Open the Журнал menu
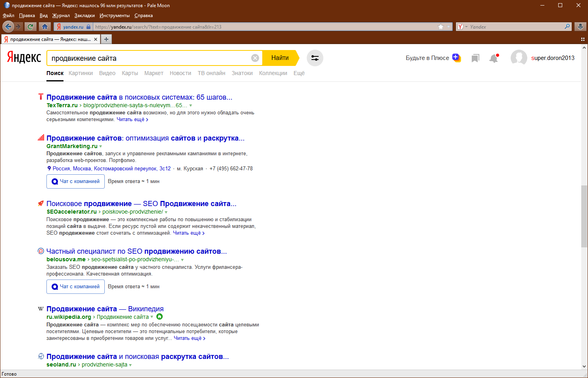Screen dimensions: 588x378 click(61, 15)
